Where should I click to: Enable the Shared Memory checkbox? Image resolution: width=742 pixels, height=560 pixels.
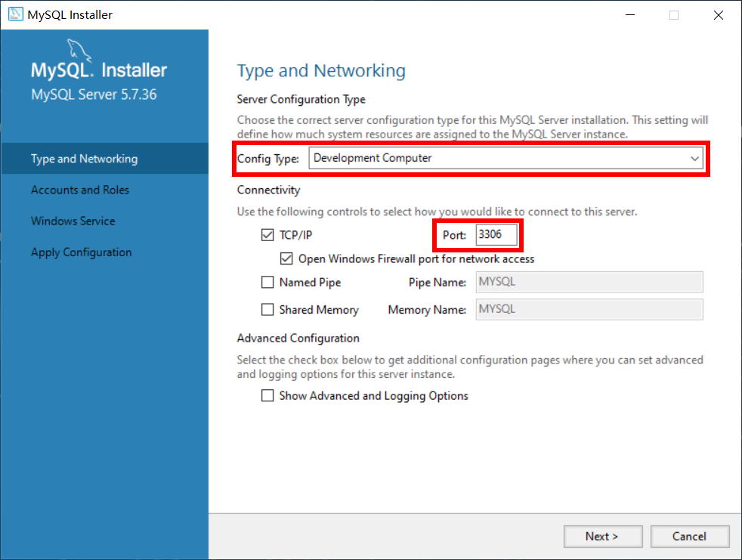coord(267,310)
